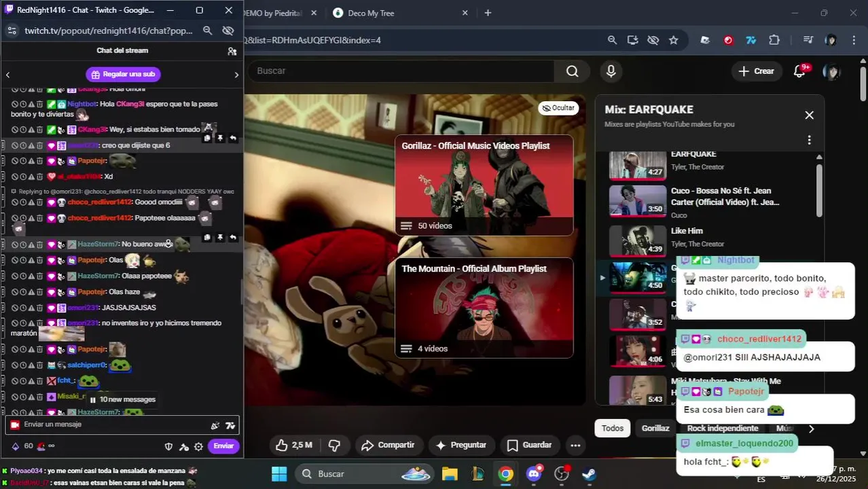Click the Guardar button
The image size is (868, 489).
(x=529, y=446)
